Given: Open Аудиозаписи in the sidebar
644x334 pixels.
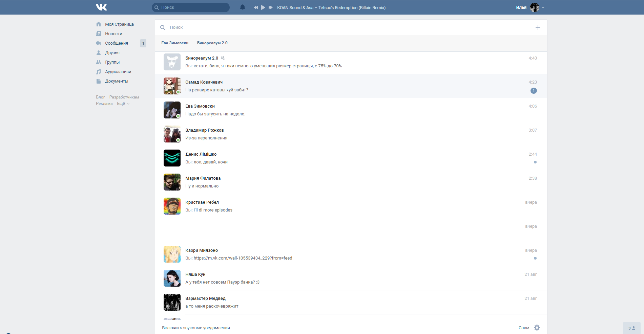Looking at the screenshot, I should [118, 72].
